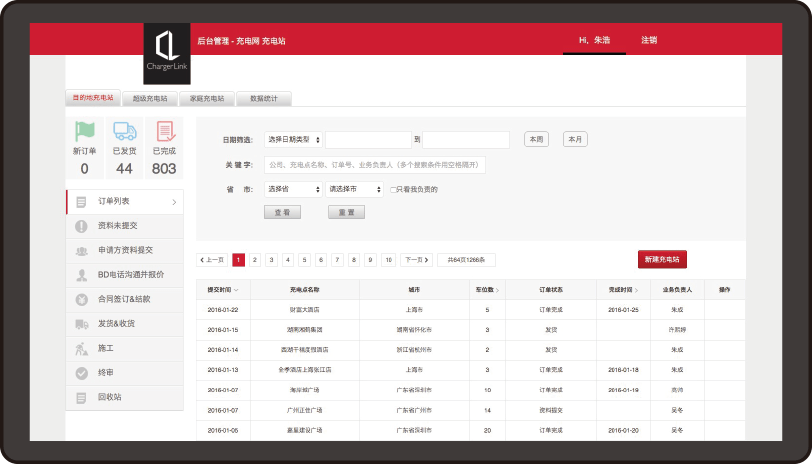
Task: Open the 选择省 province dropdown
Action: click(293, 190)
